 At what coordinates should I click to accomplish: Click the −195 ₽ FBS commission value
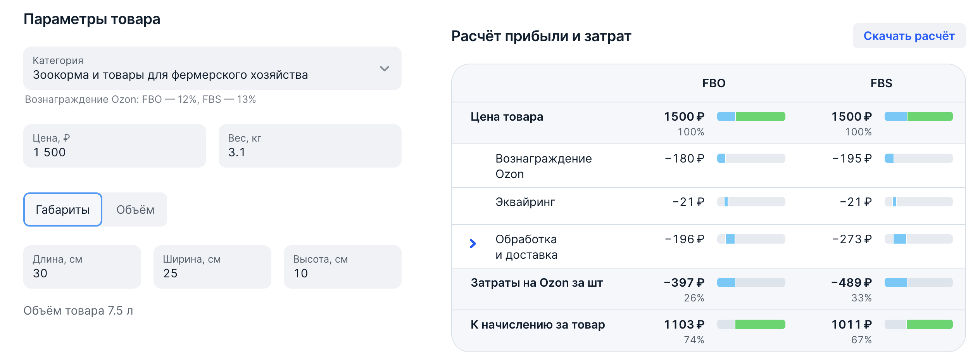click(x=852, y=158)
